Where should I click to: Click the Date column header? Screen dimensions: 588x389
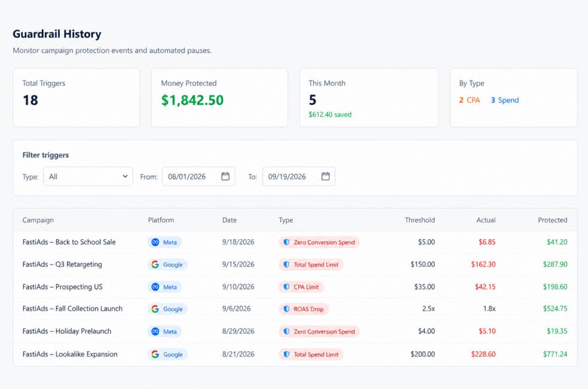[229, 220]
